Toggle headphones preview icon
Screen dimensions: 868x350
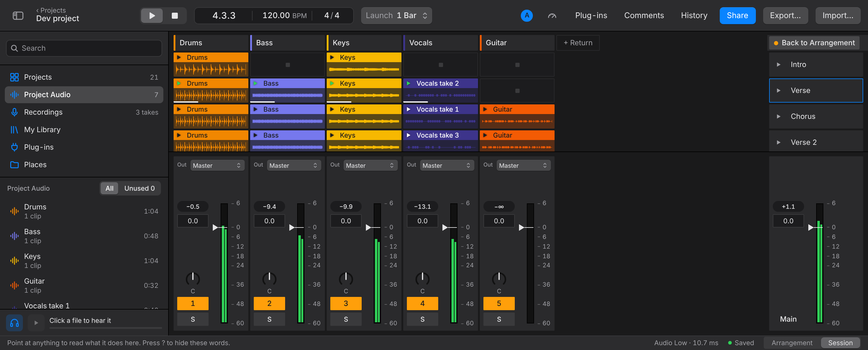point(14,323)
